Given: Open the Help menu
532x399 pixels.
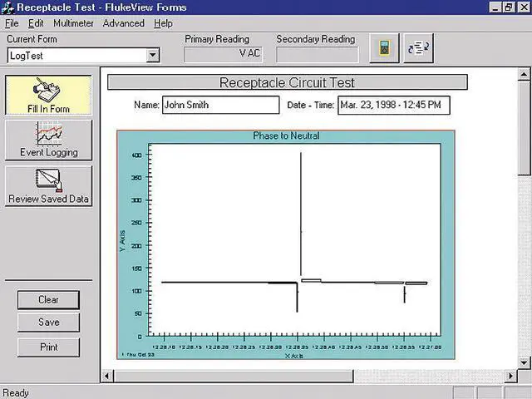Looking at the screenshot, I should [163, 23].
